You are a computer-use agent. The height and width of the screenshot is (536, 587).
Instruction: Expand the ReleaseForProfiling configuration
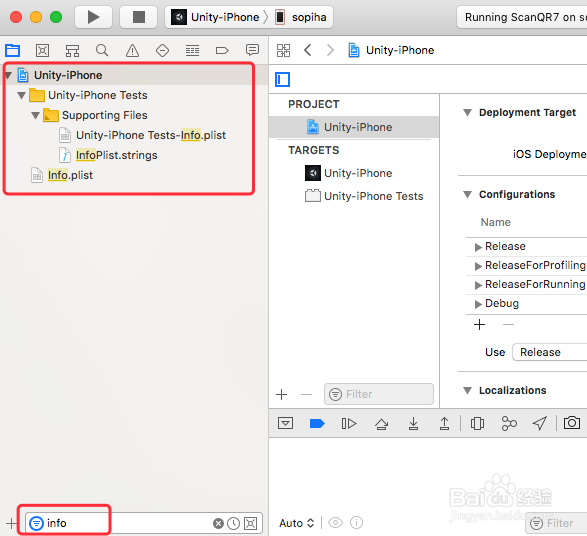478,266
